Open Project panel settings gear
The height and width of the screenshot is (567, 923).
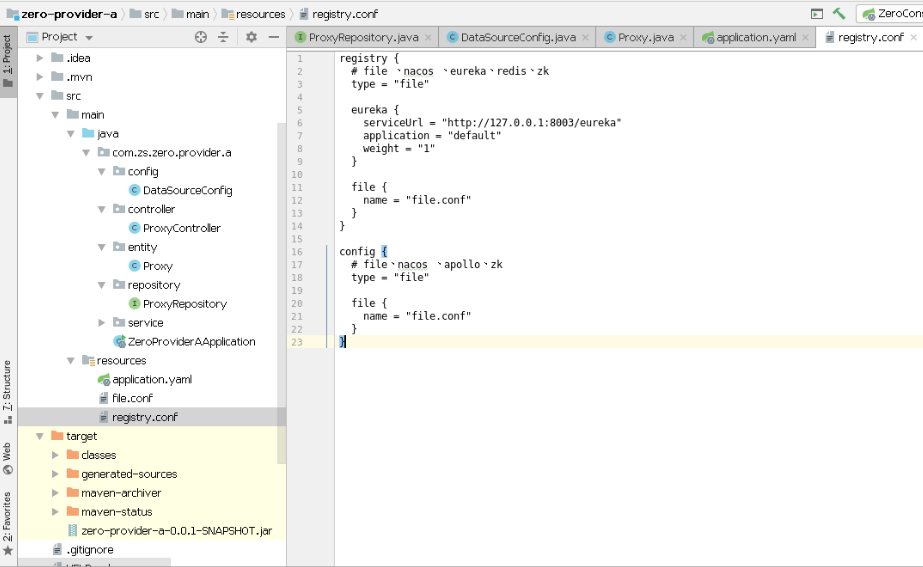(x=251, y=37)
